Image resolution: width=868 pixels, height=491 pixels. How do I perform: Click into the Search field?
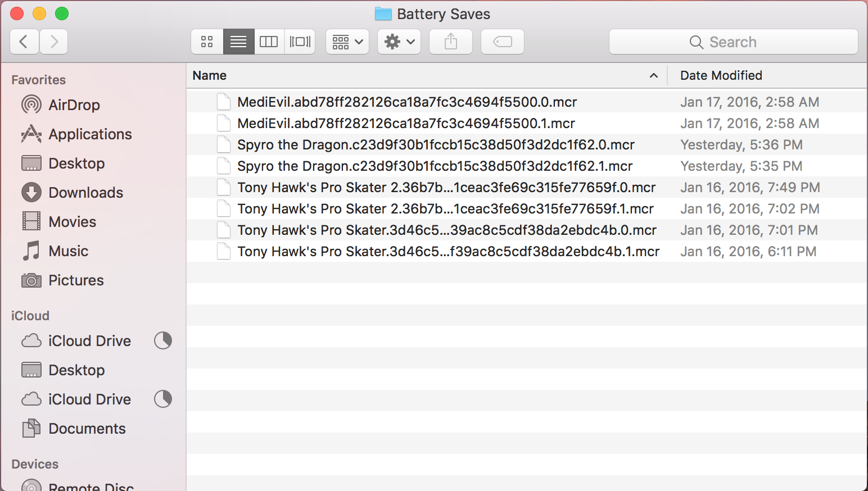734,42
